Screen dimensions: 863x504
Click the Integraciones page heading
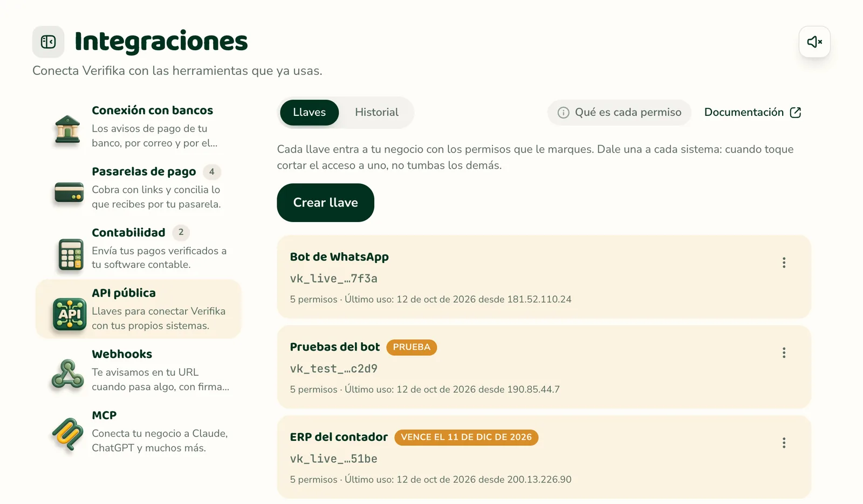click(161, 42)
